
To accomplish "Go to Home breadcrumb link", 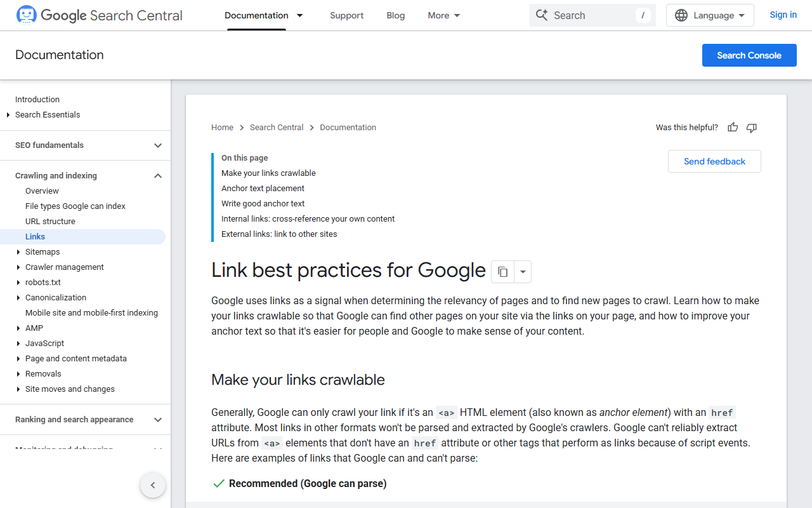I will (222, 128).
